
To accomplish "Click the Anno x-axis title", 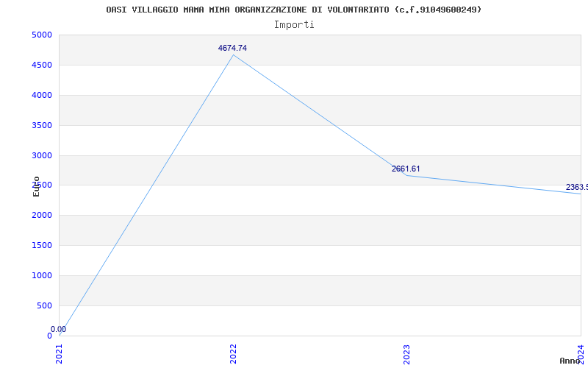I will pyautogui.click(x=570, y=361).
